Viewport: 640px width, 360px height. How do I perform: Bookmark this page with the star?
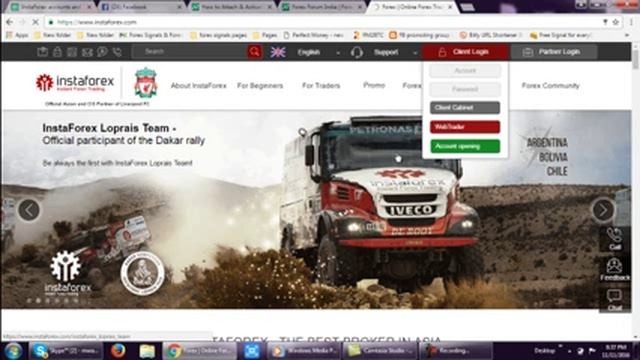pyautogui.click(x=616, y=22)
